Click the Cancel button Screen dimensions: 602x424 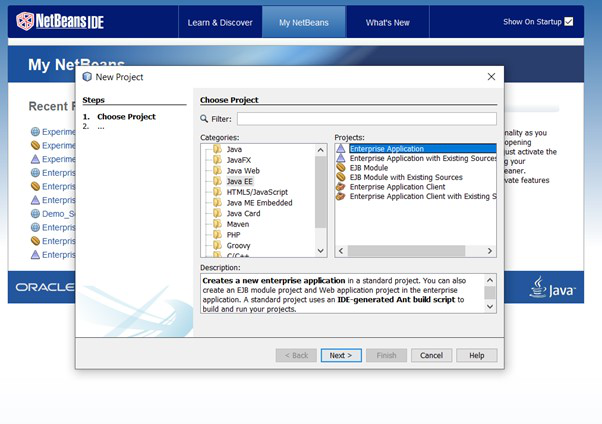click(x=432, y=355)
